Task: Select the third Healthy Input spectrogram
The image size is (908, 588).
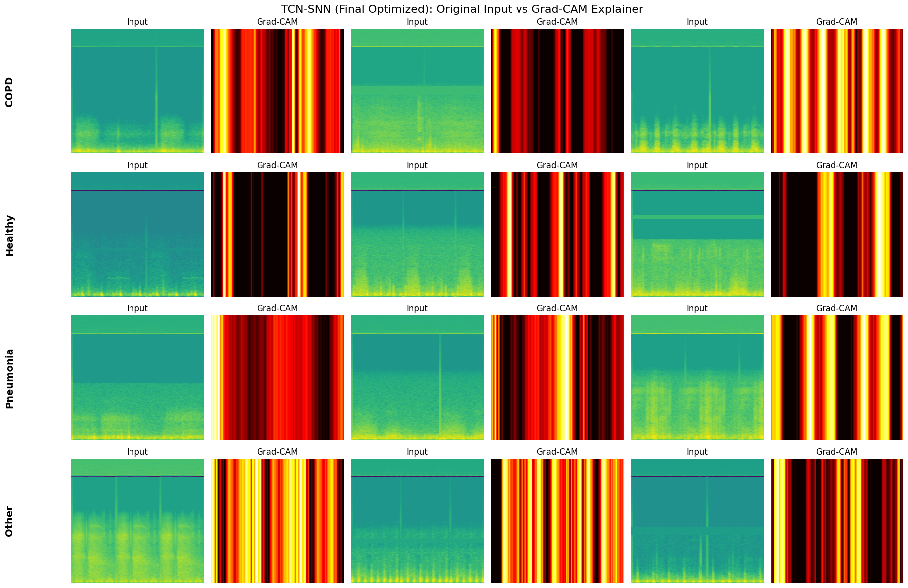Action: [x=697, y=234]
